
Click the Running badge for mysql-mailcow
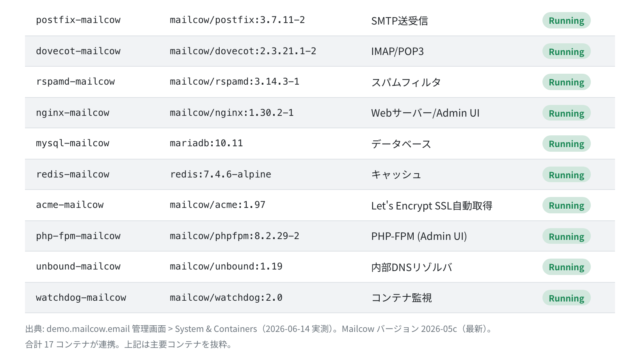click(x=566, y=144)
